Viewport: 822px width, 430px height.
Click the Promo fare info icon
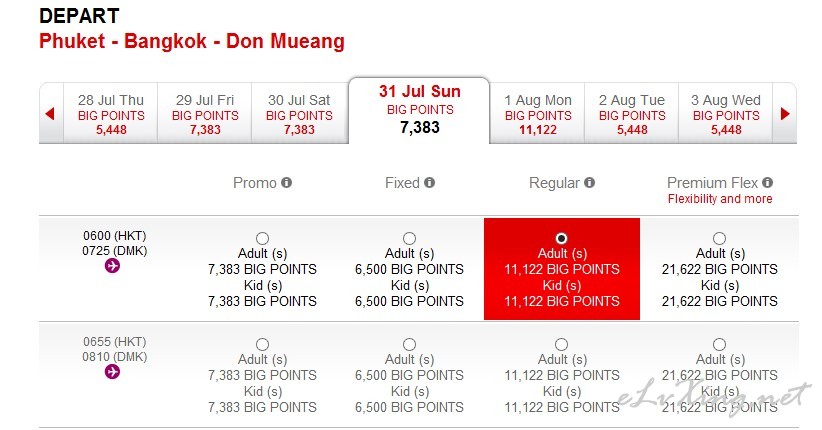pos(286,182)
